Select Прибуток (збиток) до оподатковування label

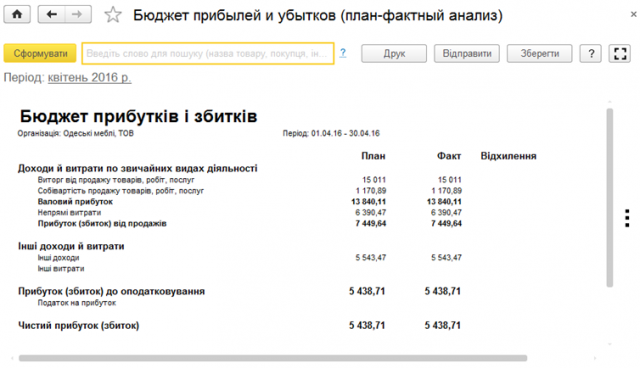111,291
